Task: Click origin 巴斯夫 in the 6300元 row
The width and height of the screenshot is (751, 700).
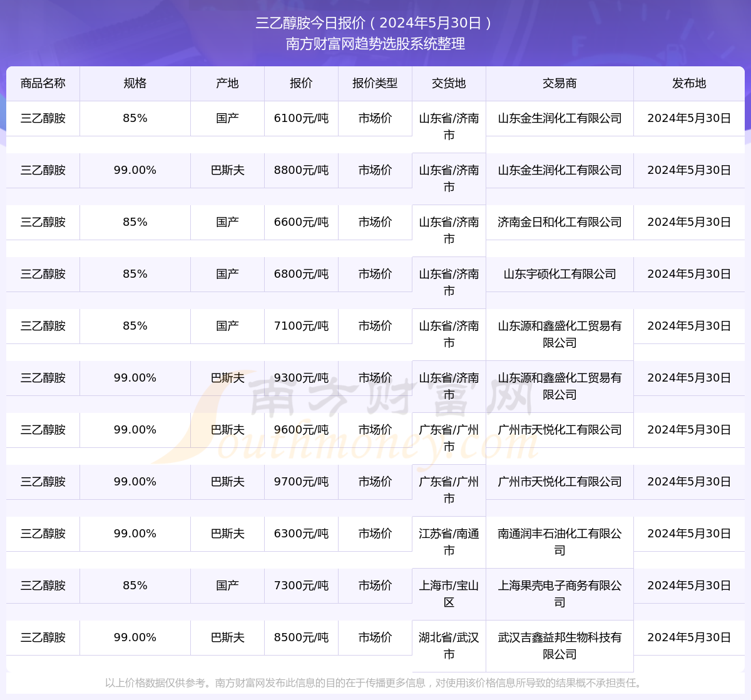Action: pos(227,534)
